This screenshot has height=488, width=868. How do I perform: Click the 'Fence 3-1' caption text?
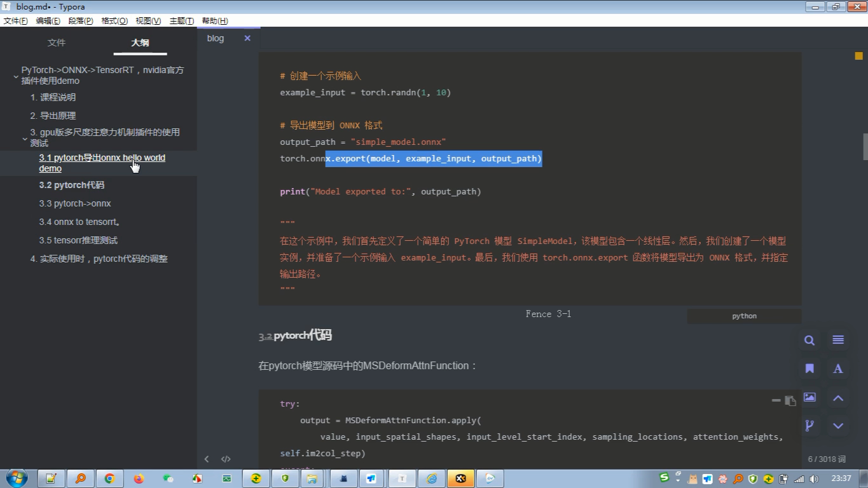(548, 314)
